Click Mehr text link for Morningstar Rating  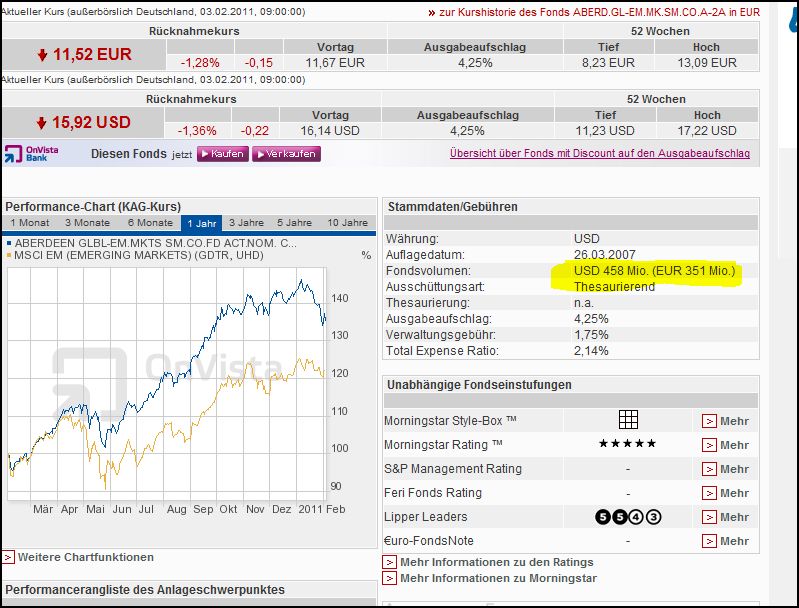[x=734, y=445]
